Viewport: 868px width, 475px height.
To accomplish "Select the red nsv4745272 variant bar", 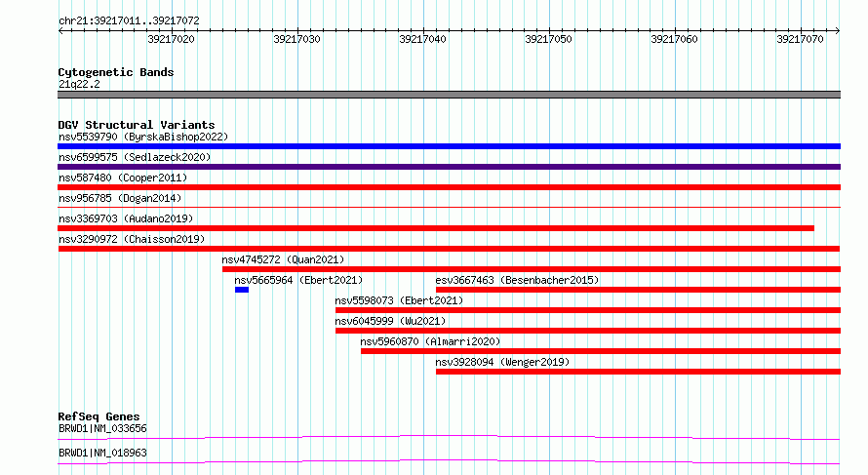I will coord(532,269).
